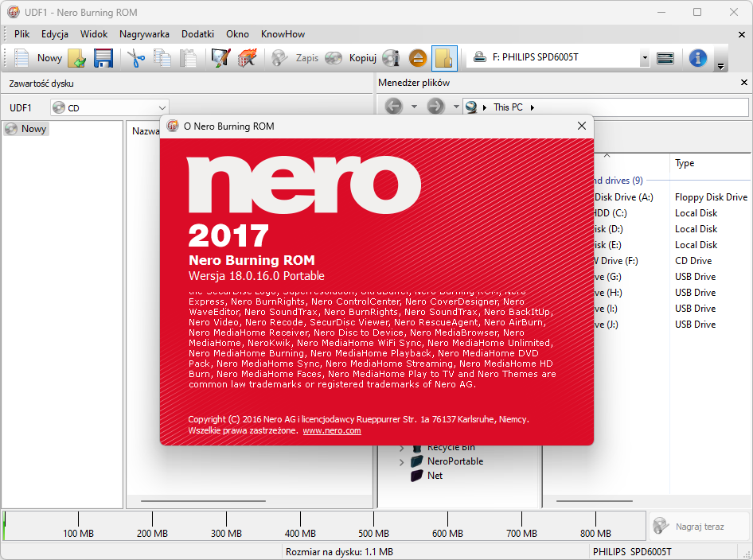This screenshot has height=560, width=753.
Task: Open the Nagrywarka menu
Action: click(144, 34)
